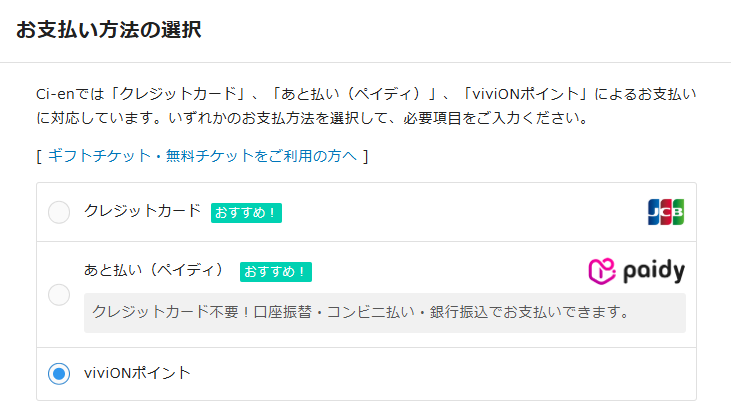Click the paidy wordmark text
Screen dimensions: 731x416
tap(653, 272)
